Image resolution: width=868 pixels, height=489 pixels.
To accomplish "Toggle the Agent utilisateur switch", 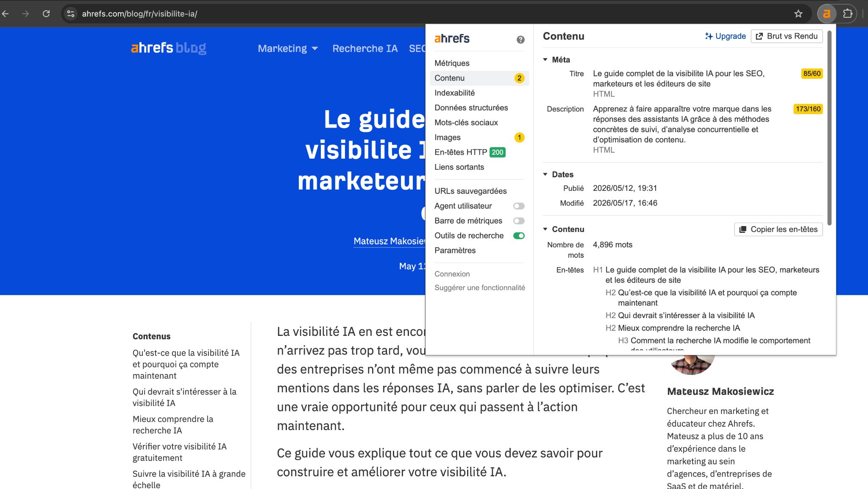I will (x=519, y=206).
